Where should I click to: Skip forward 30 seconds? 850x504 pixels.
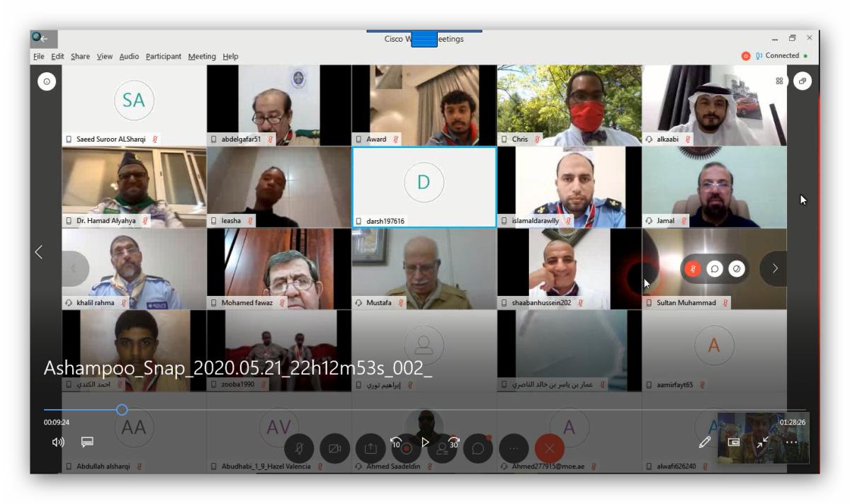coord(453,443)
